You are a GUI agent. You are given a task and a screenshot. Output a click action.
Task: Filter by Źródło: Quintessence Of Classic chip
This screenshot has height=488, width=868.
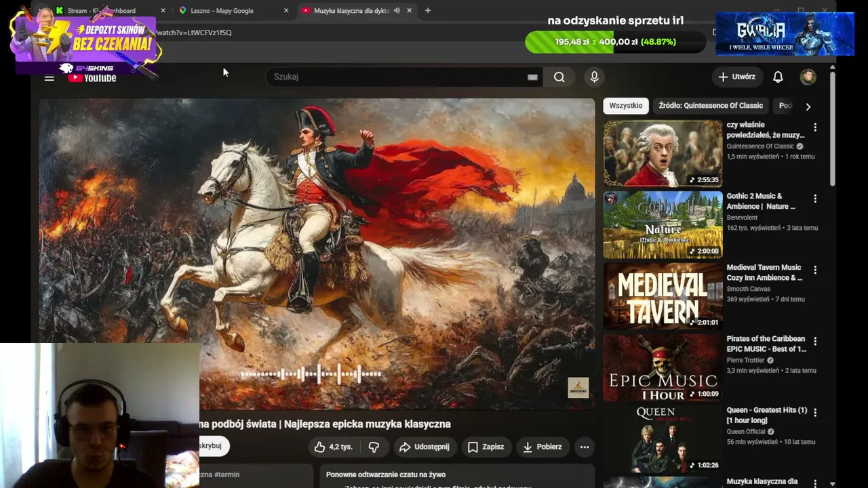click(x=711, y=106)
